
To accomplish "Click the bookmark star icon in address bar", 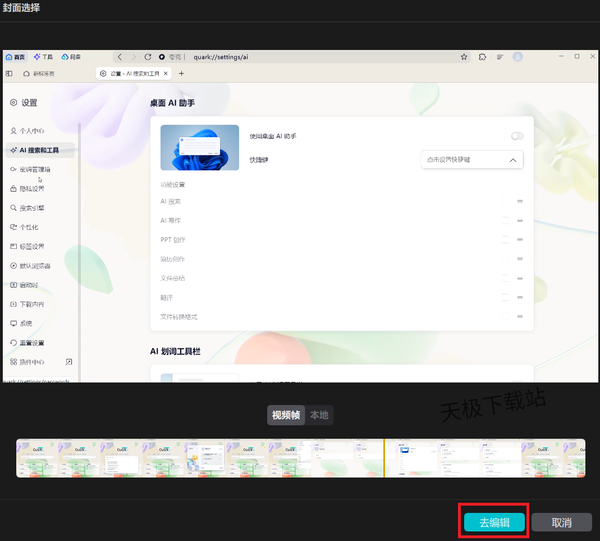I will tap(464, 57).
